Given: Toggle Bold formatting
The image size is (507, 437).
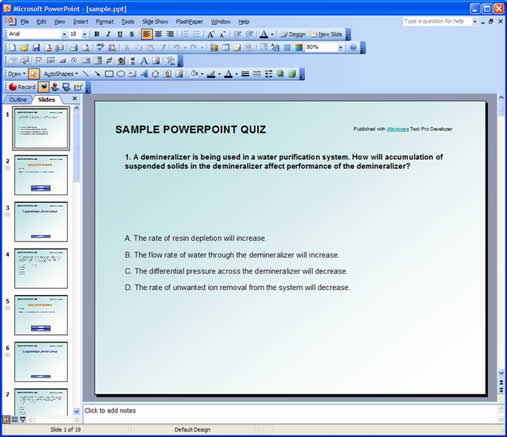Looking at the screenshot, I should 97,34.
